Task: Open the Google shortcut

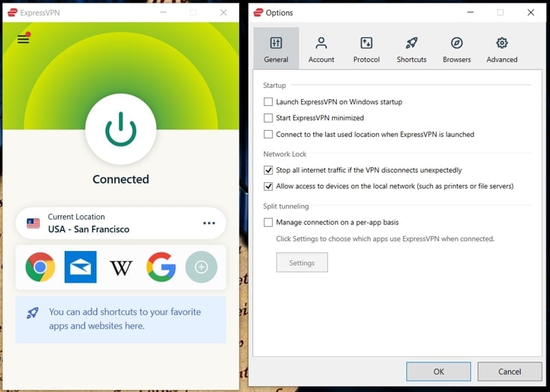Action: coord(161,267)
